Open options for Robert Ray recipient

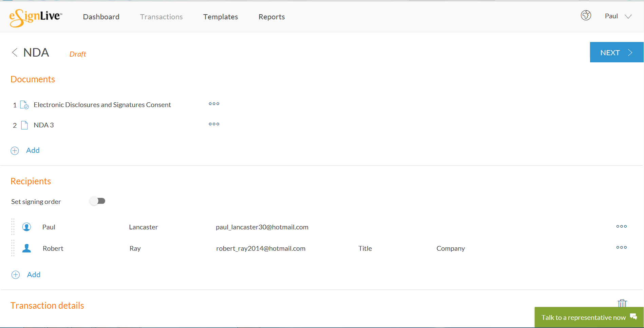coord(621,247)
